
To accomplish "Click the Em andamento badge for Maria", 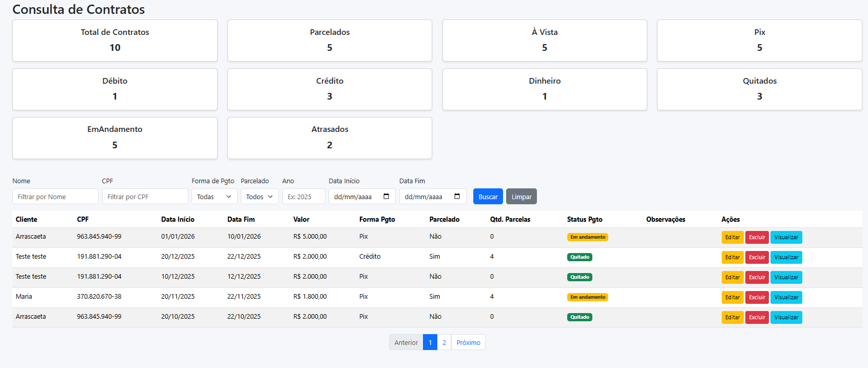I will (587, 297).
